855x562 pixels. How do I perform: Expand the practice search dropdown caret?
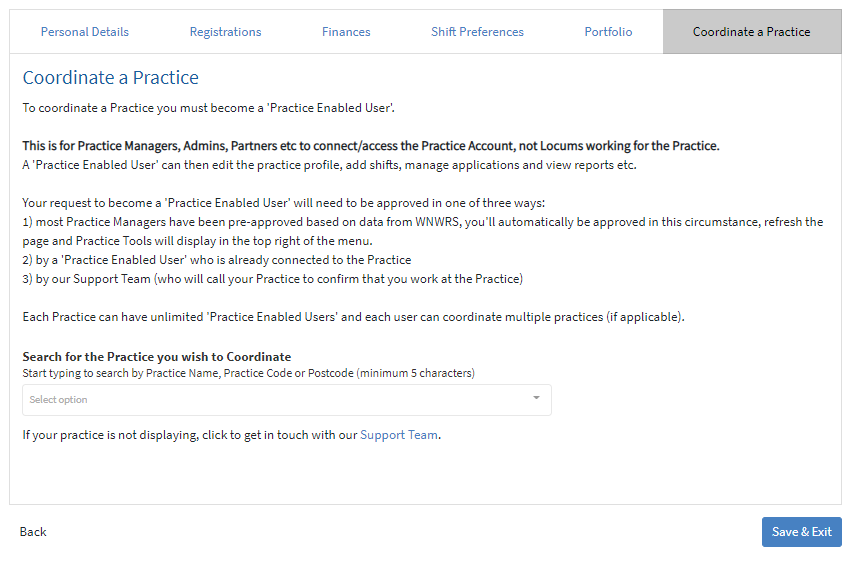tap(536, 398)
